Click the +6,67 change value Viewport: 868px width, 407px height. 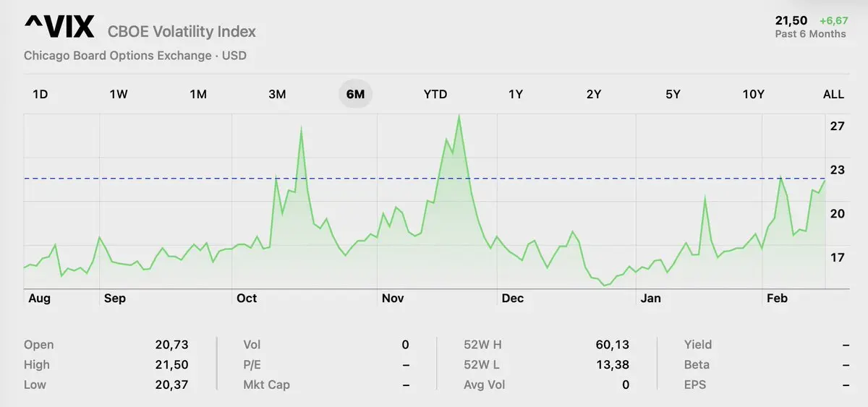coord(833,21)
